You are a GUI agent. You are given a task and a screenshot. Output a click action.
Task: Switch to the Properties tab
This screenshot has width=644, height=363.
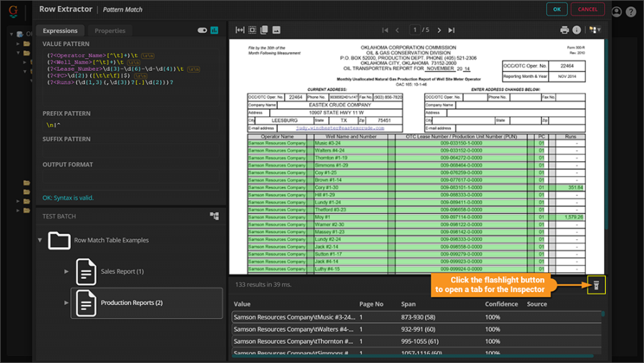point(109,31)
